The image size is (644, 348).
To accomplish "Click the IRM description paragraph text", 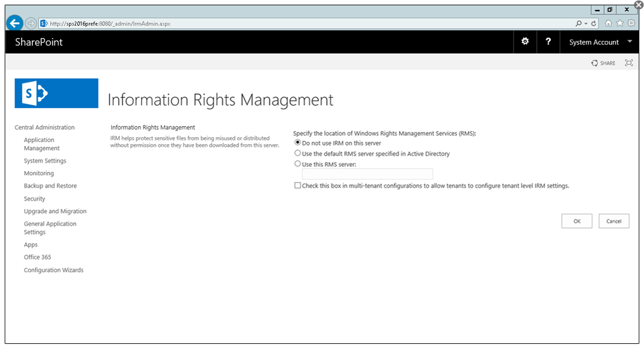I will tap(195, 142).
